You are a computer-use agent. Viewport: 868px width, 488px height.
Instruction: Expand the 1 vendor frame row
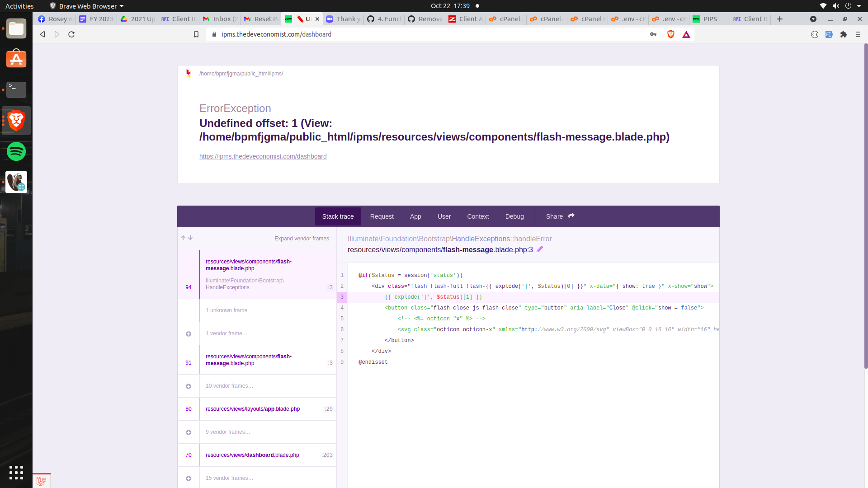257,333
